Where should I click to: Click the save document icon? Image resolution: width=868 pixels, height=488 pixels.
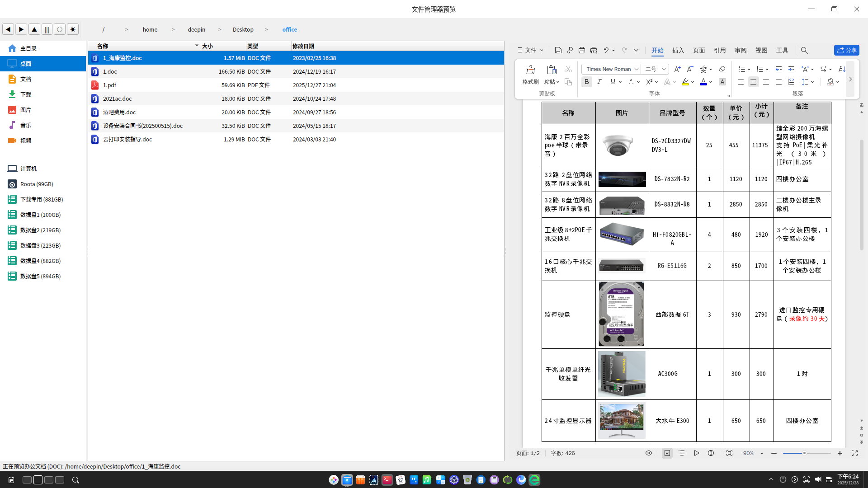558,50
